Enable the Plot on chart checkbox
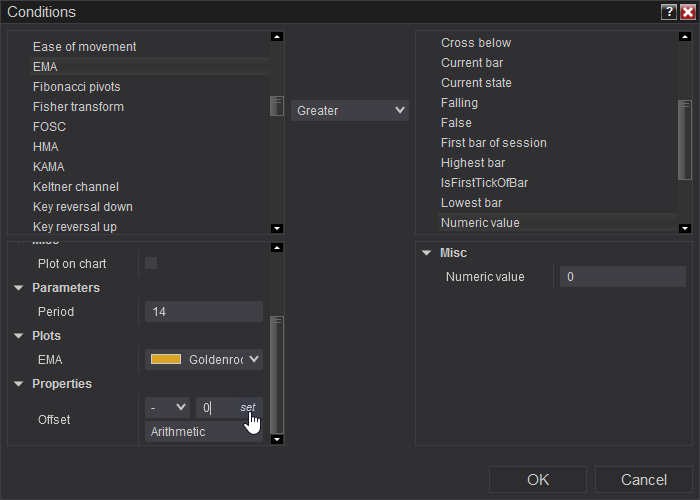700x500 pixels. coord(151,263)
